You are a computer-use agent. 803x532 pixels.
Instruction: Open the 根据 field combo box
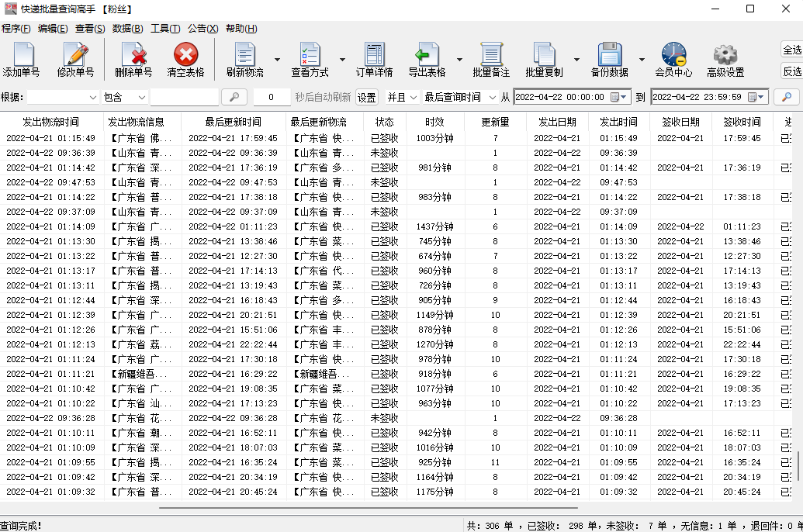click(63, 97)
